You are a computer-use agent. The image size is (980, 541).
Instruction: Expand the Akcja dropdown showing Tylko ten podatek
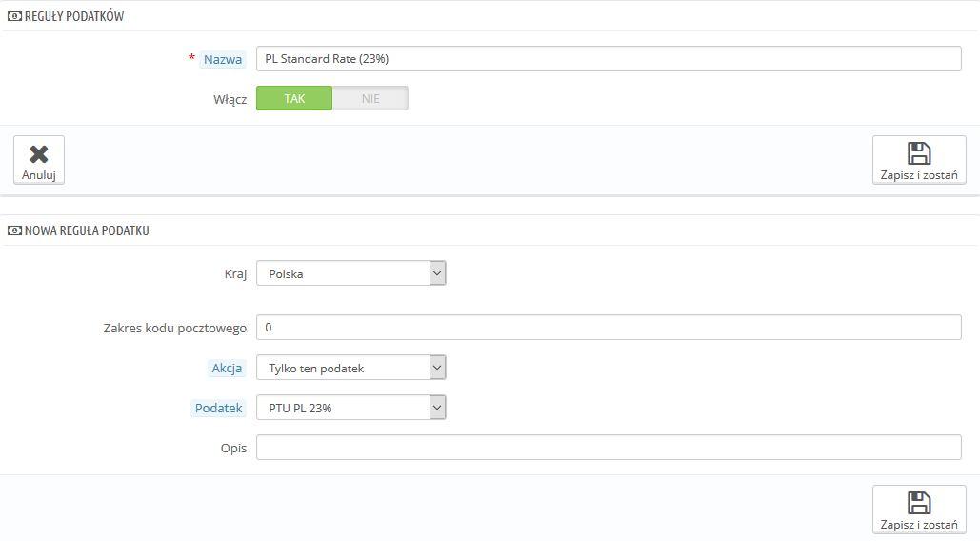(350, 368)
